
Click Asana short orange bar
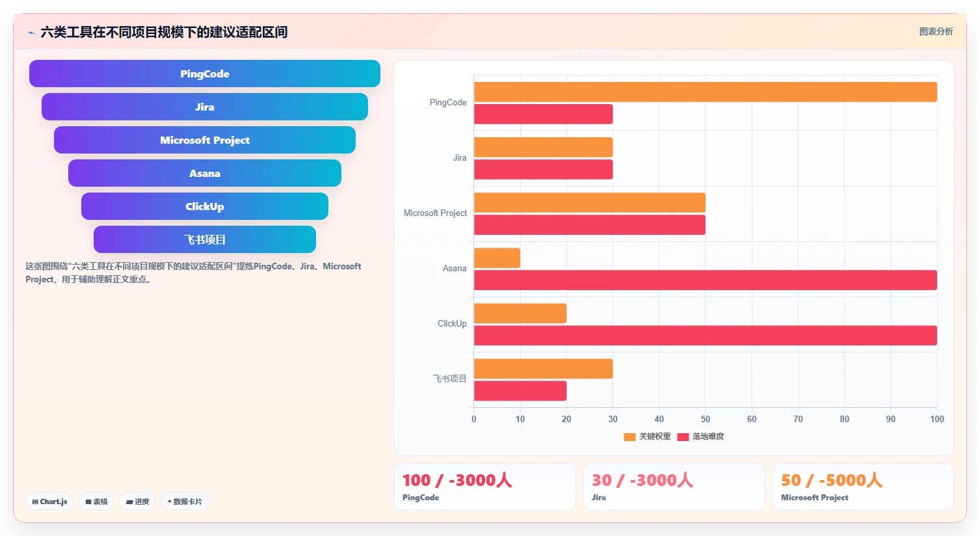click(497, 258)
